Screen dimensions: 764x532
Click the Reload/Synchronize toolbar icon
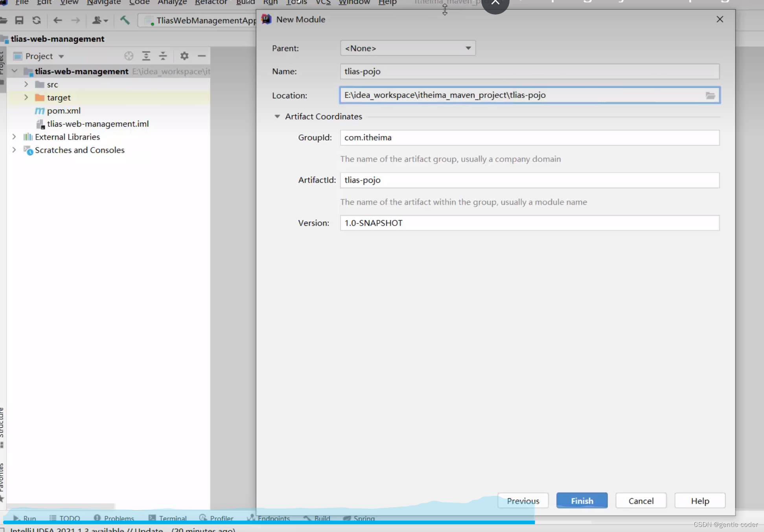coord(37,20)
